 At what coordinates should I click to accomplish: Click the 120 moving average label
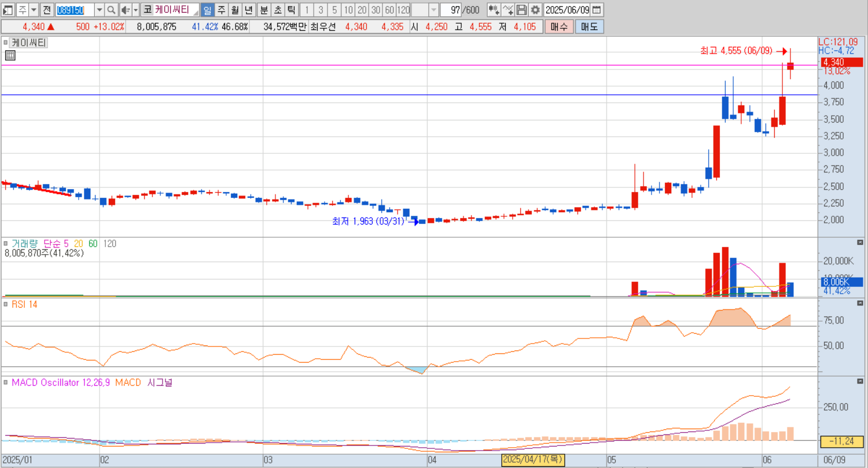click(x=110, y=244)
